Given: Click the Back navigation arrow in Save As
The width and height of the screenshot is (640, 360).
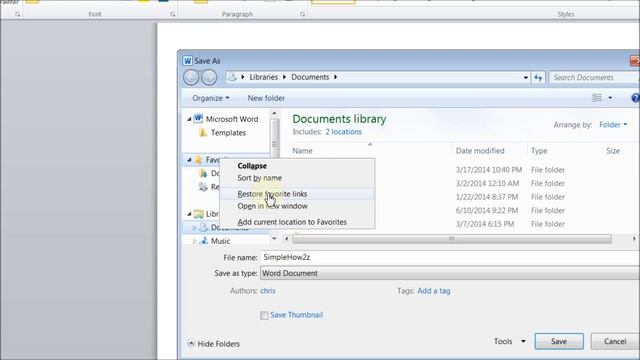Looking at the screenshot, I should [x=191, y=78].
